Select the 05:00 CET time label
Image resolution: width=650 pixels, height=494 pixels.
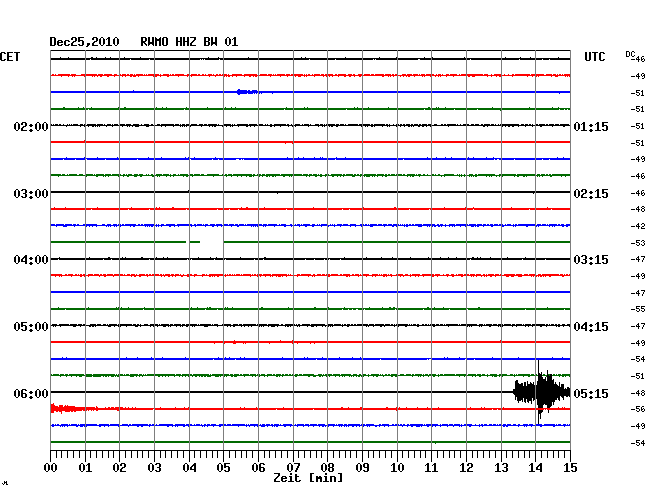tap(31, 327)
